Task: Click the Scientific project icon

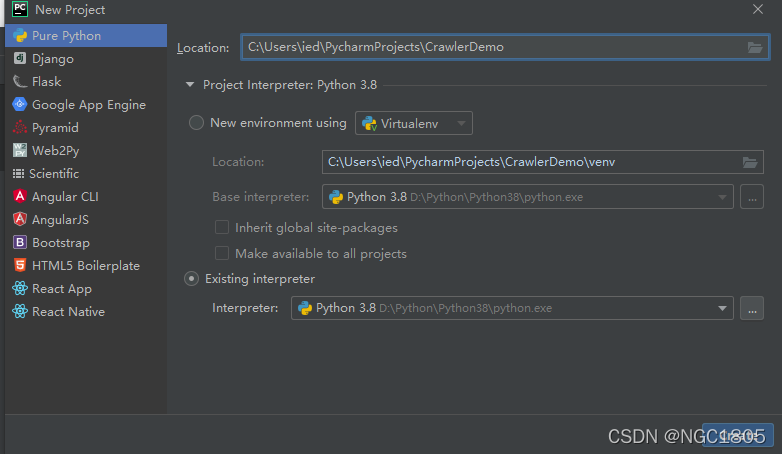Action: click(18, 173)
